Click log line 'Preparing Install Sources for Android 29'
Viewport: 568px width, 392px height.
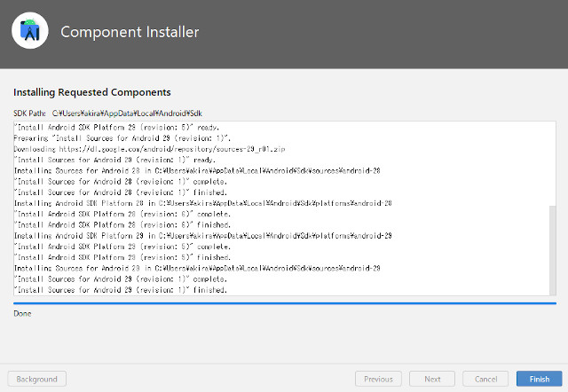tap(122, 138)
